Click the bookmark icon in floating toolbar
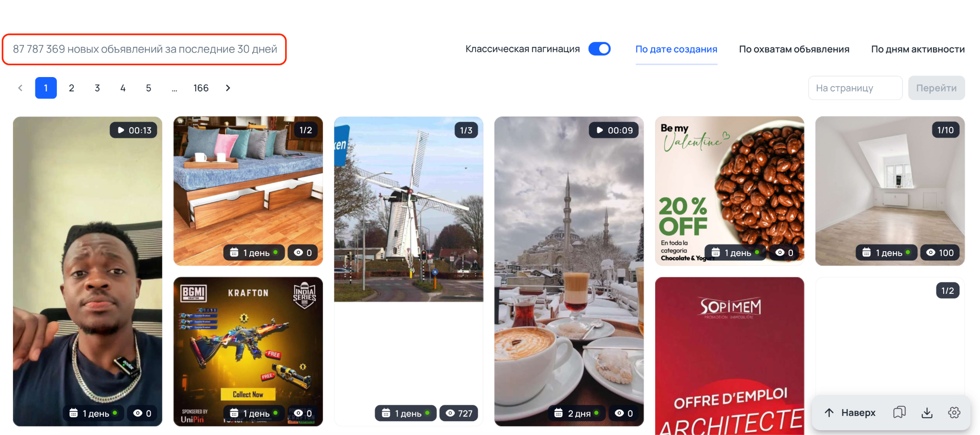The image size is (980, 435). (x=899, y=413)
